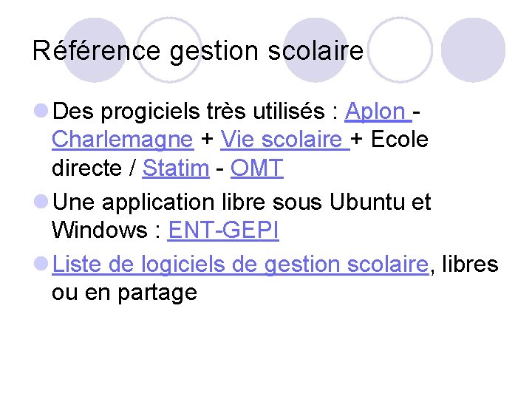Click the bullet before Une application libre
Viewport: 532px width, 399px height.
[41, 201]
